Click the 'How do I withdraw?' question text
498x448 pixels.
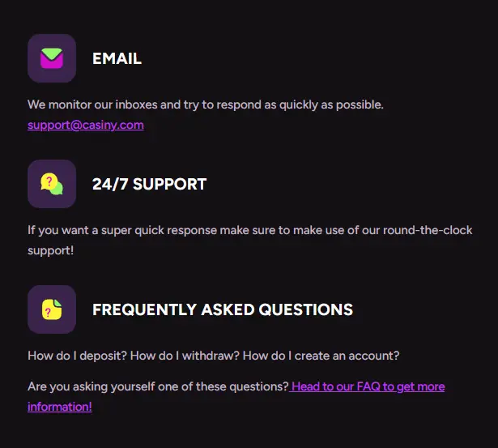(x=185, y=356)
